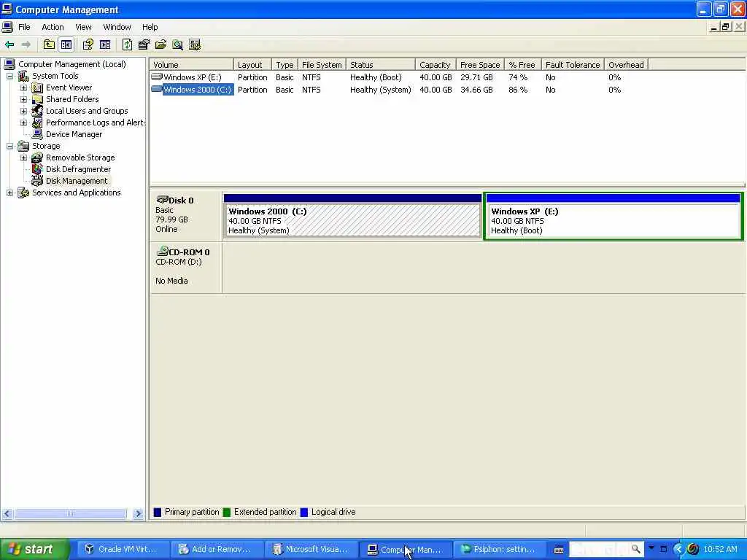Select the Disk 0 label panel

186,215
